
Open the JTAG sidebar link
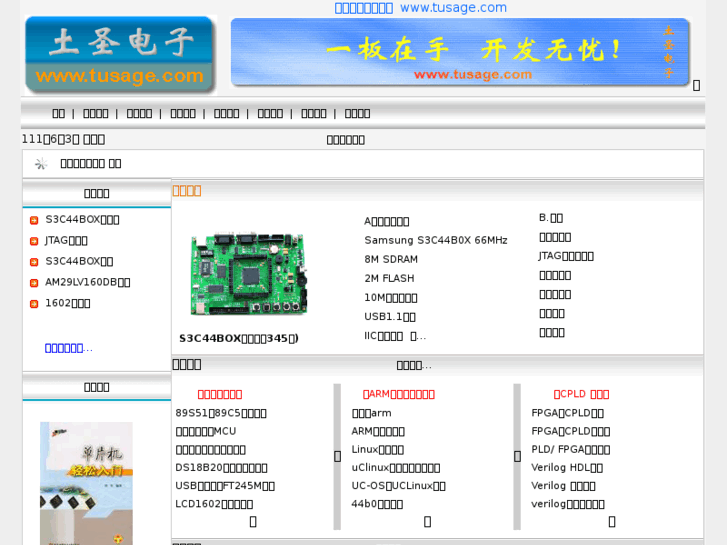tap(66, 240)
